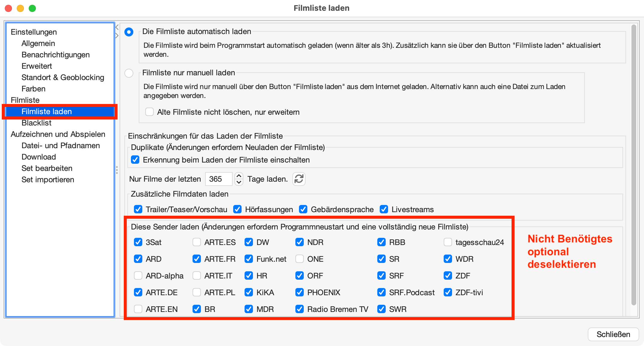Deselect the SRF.Podcast channel checkbox

coord(381,293)
